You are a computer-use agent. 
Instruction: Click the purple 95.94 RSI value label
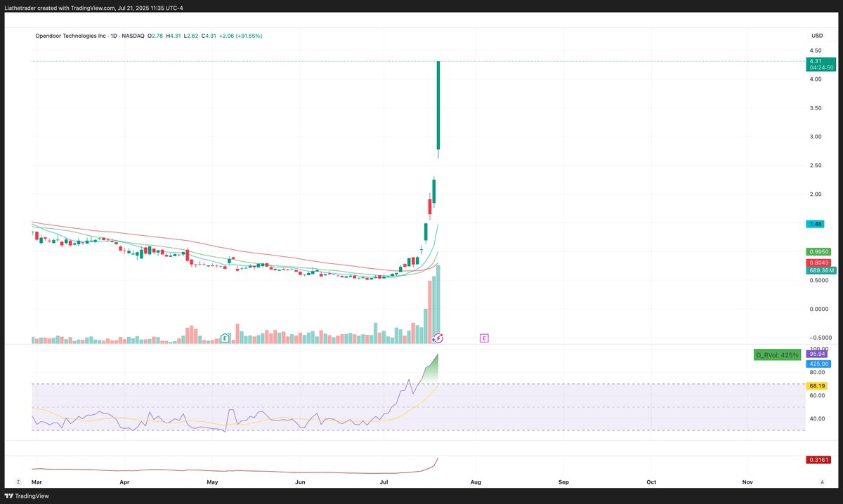[x=817, y=355]
